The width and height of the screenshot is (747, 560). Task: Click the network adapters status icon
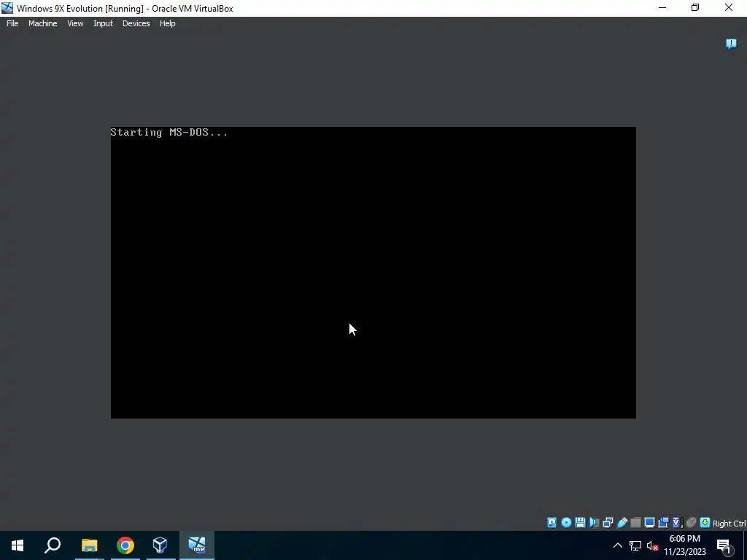click(608, 522)
